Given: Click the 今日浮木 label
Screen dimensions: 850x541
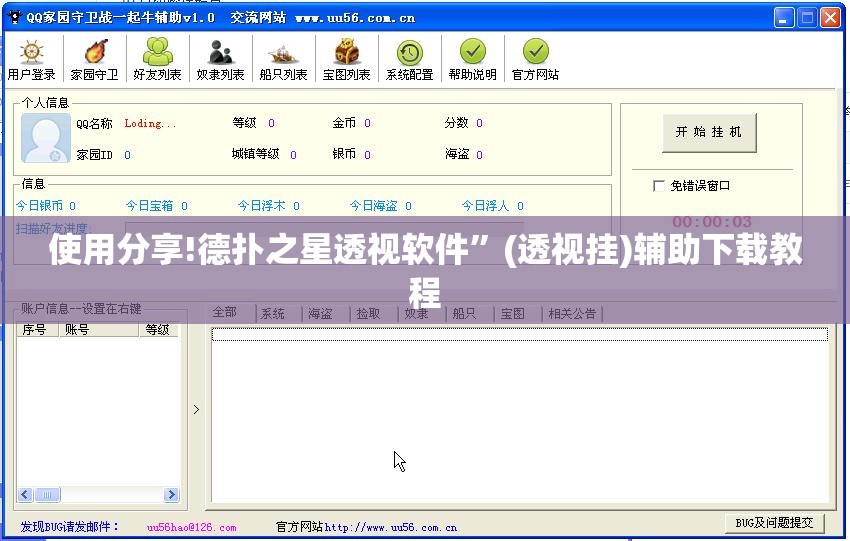Looking at the screenshot, I should (x=261, y=206).
